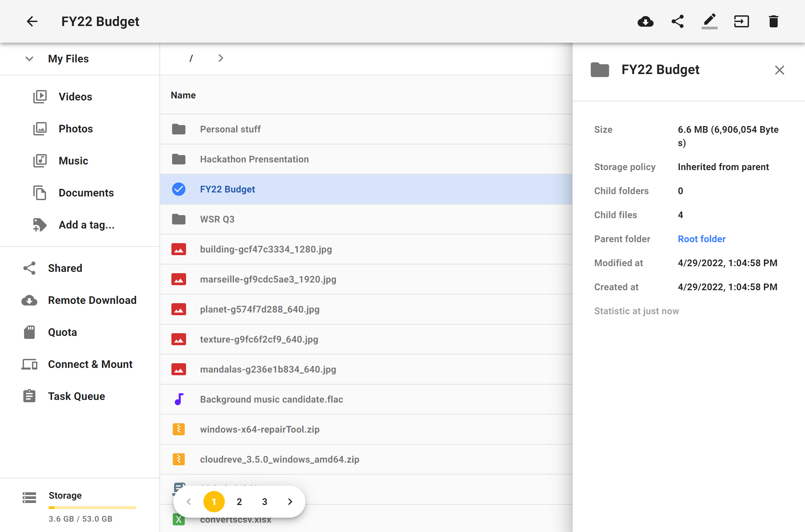Click Task Queue in sidebar
Screen dimensions: 805x532
click(x=77, y=396)
